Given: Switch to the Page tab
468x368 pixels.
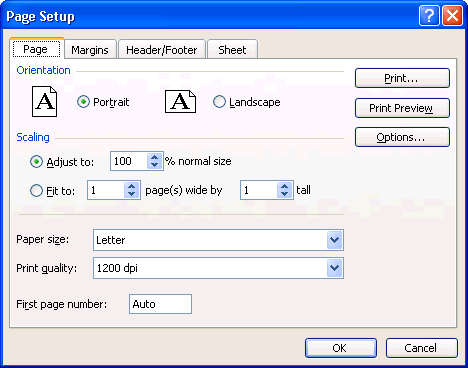Looking at the screenshot, I should (x=37, y=49).
